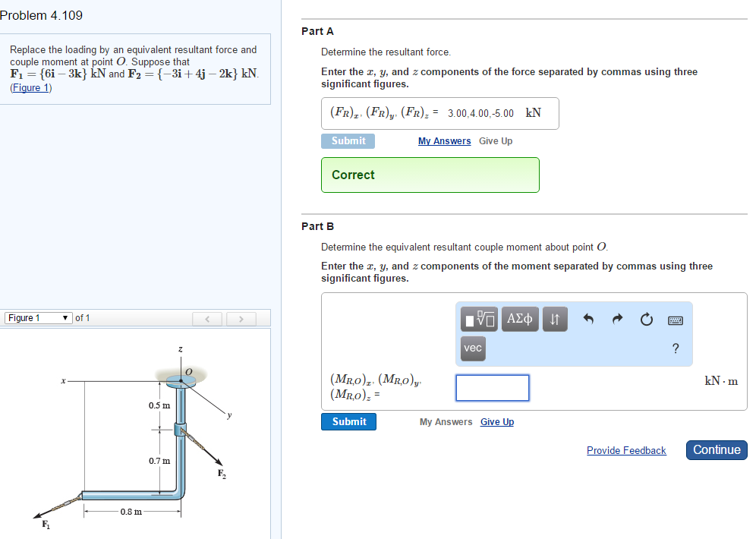Open the Provide Feedback link
The image size is (756, 539).
pos(626,450)
